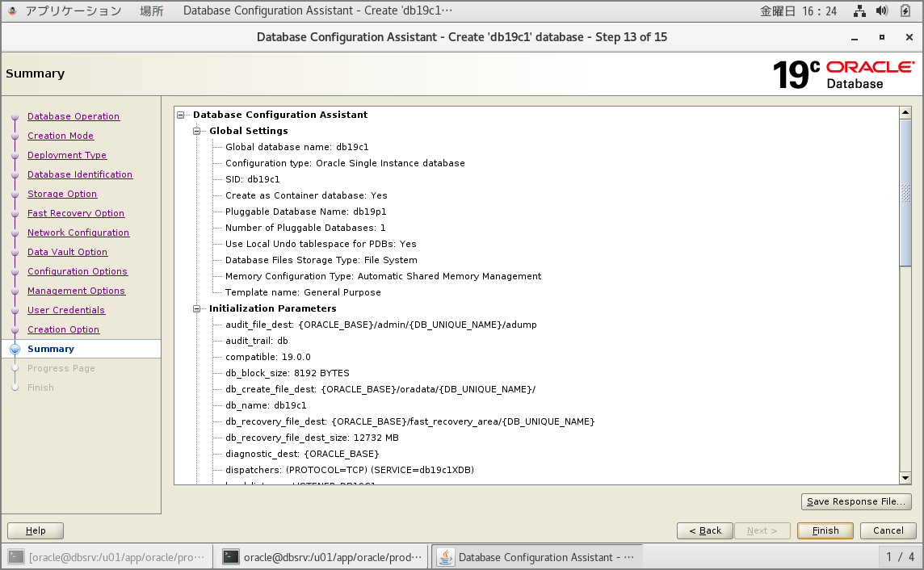The image size is (924, 570).
Task: Select the Global database name entry
Action: (296, 147)
